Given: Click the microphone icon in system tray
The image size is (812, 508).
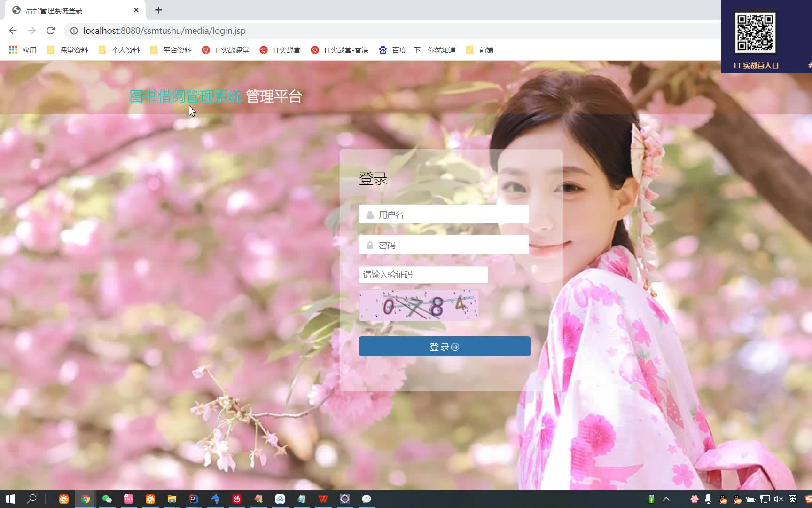Looking at the screenshot, I should (709, 499).
